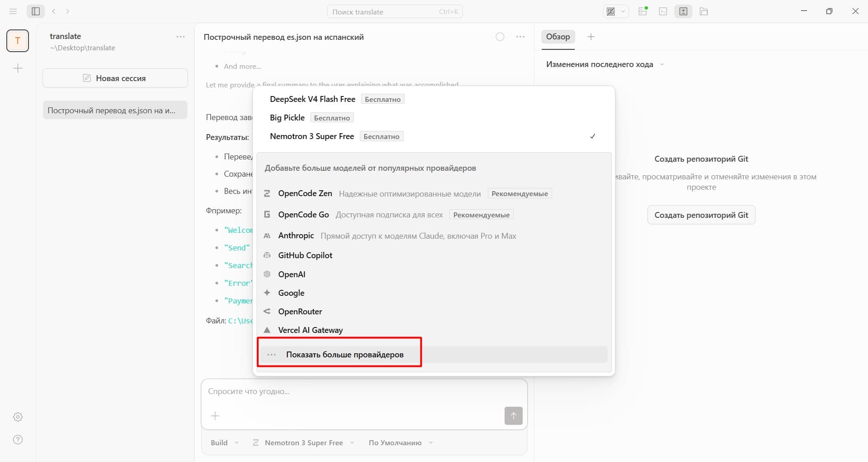Go forward with the right arrow
Viewport: 868px width, 462px height.
68,11
